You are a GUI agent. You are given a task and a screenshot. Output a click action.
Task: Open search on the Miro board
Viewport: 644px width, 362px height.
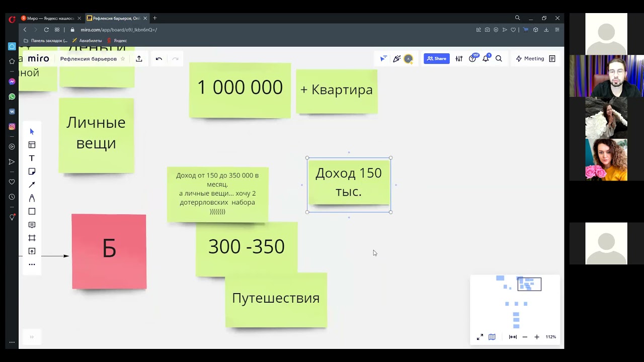point(499,59)
